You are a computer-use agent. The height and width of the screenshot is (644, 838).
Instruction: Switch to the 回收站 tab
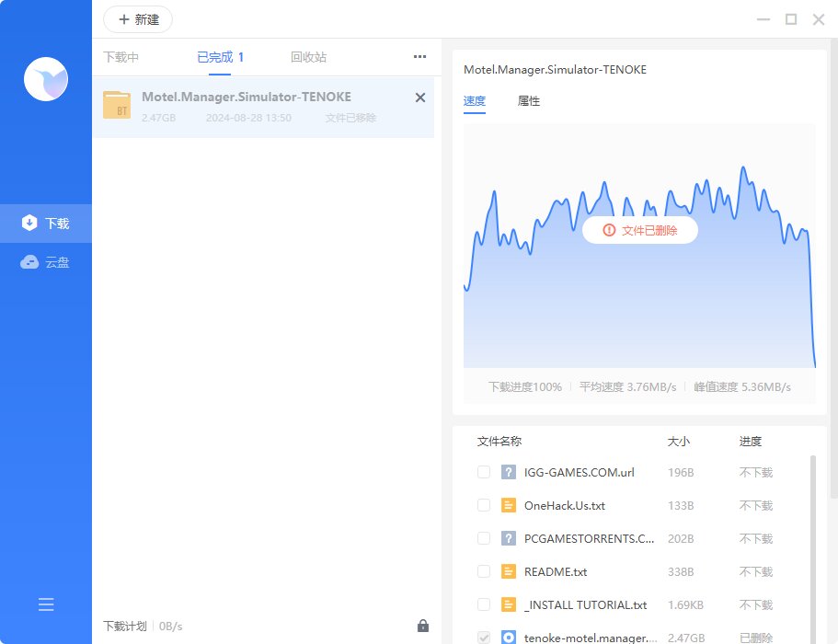click(x=308, y=56)
